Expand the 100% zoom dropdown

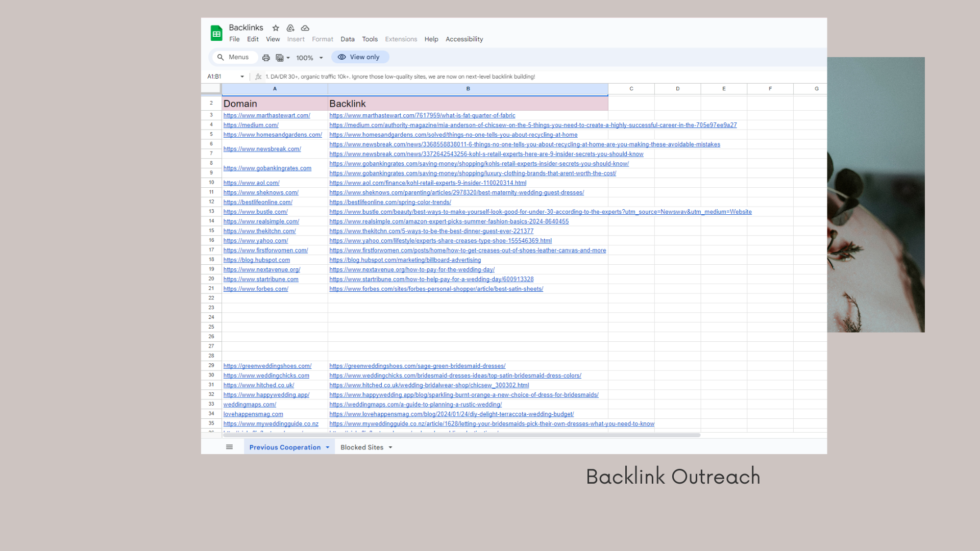coord(321,58)
